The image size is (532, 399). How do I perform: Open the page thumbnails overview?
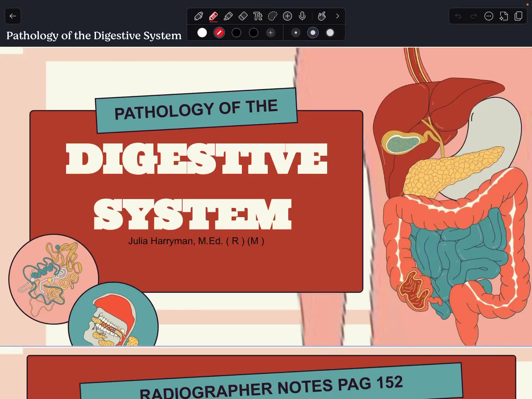click(518, 16)
